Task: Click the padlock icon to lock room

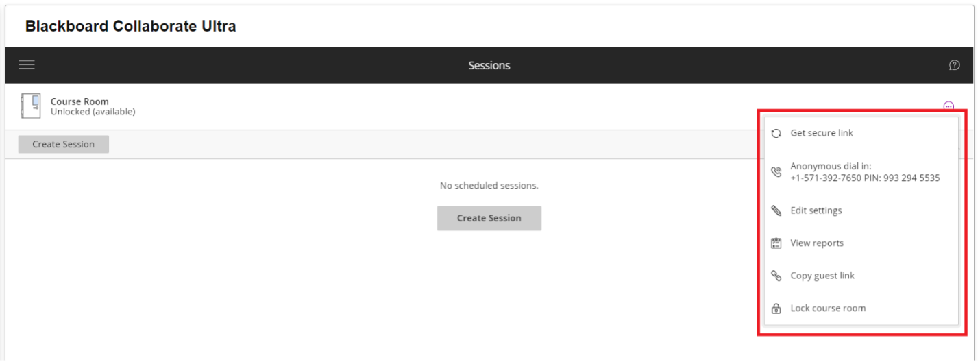Action: click(x=776, y=309)
